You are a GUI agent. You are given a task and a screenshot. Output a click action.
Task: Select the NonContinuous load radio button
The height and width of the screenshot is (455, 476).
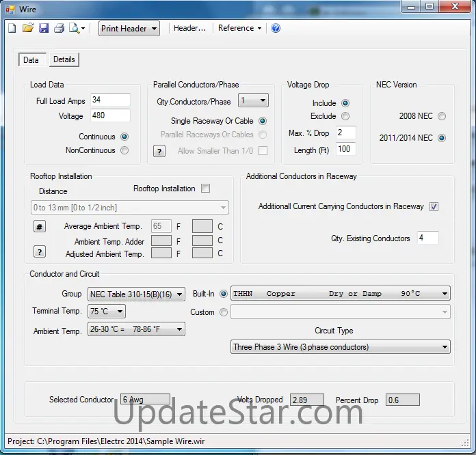[124, 150]
